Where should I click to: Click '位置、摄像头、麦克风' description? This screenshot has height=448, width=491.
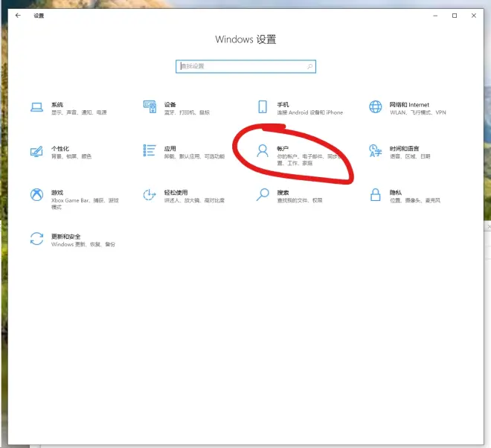415,200
